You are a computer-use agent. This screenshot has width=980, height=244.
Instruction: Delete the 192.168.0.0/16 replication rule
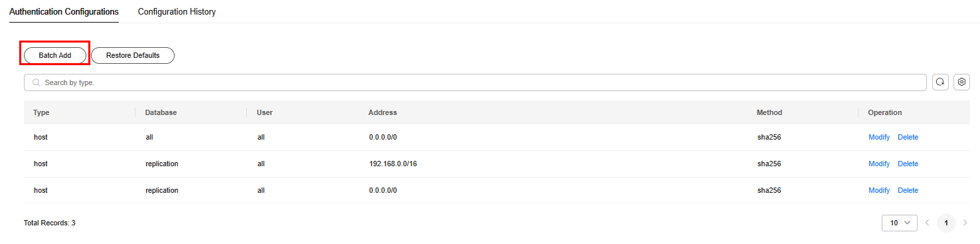[x=908, y=164]
